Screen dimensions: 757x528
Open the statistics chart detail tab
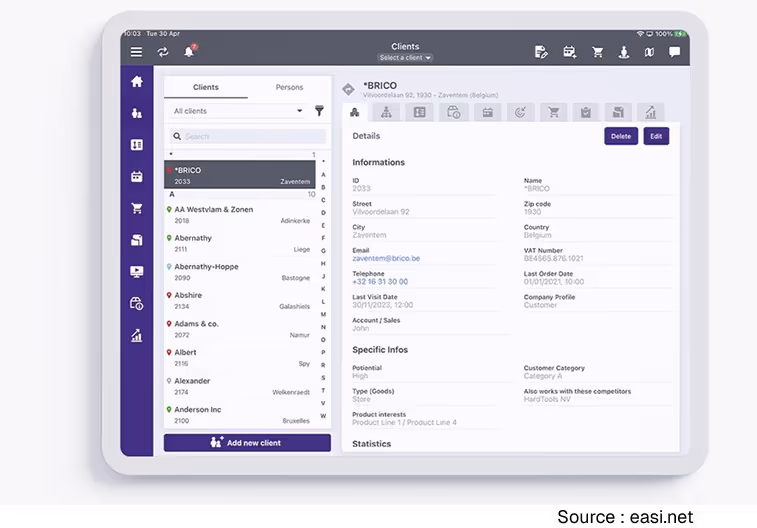click(651, 112)
